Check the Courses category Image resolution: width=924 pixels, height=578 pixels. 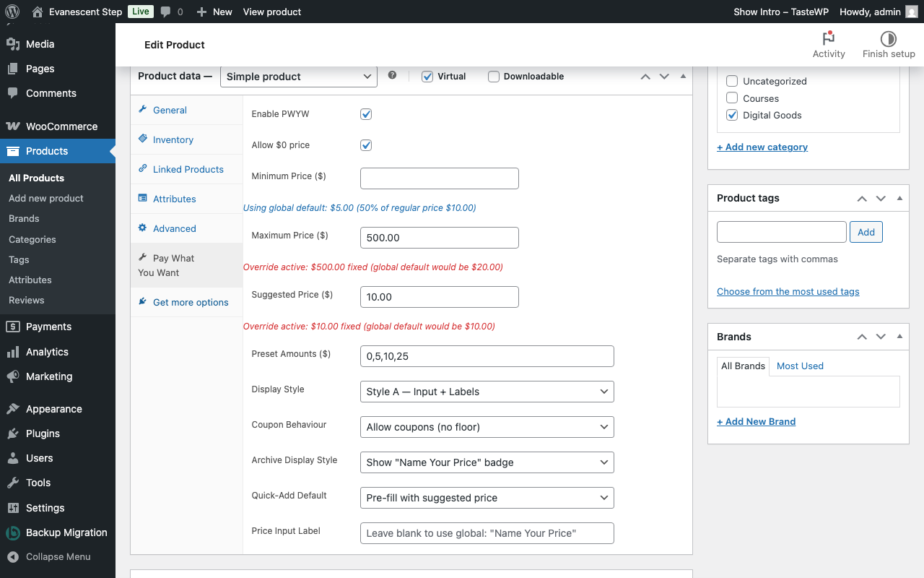732,98
